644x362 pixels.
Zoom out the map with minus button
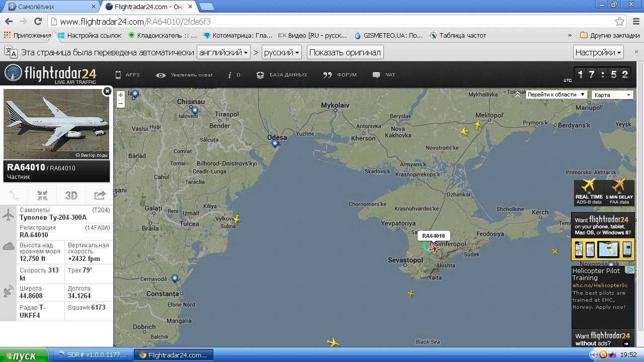(x=121, y=104)
